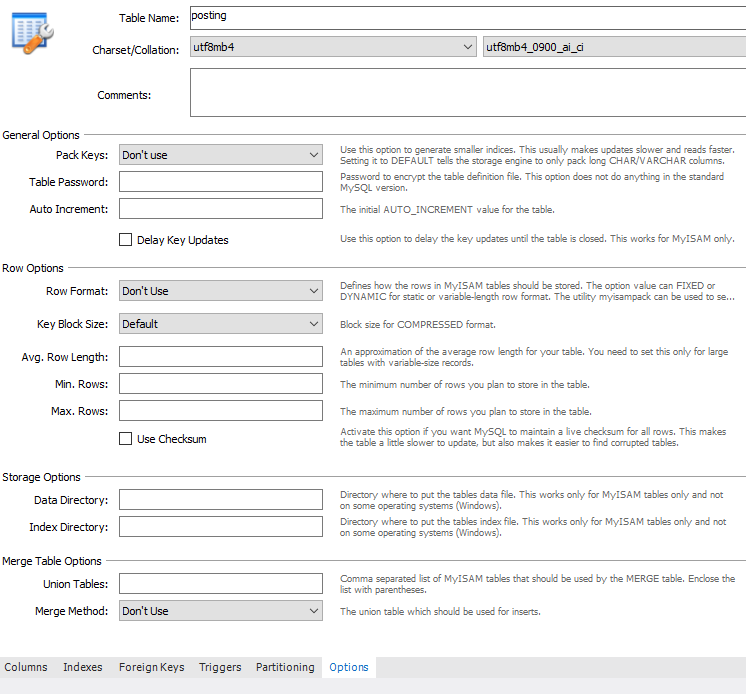Click the table editor icon with wrench
The height and width of the screenshot is (694, 746).
click(32, 33)
